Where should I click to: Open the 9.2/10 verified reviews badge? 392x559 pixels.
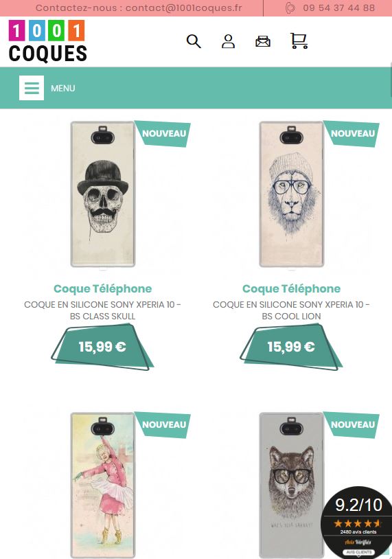(356, 522)
